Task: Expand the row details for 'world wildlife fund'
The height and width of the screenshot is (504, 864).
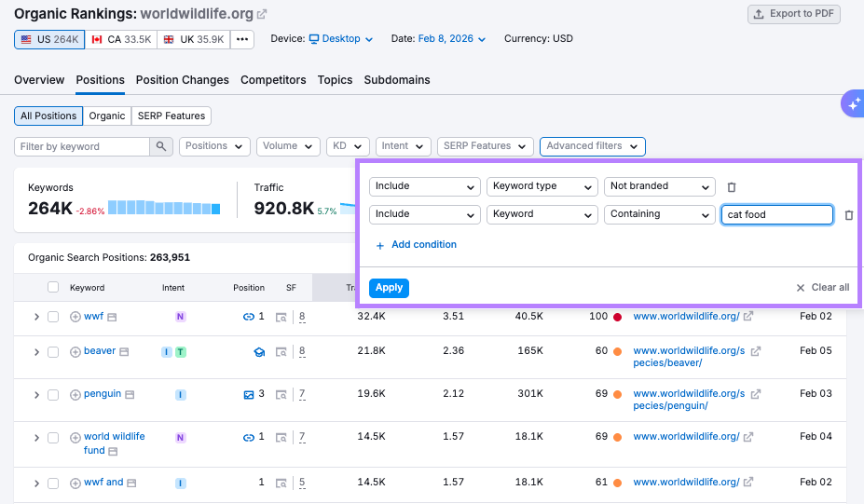Action: (36, 438)
